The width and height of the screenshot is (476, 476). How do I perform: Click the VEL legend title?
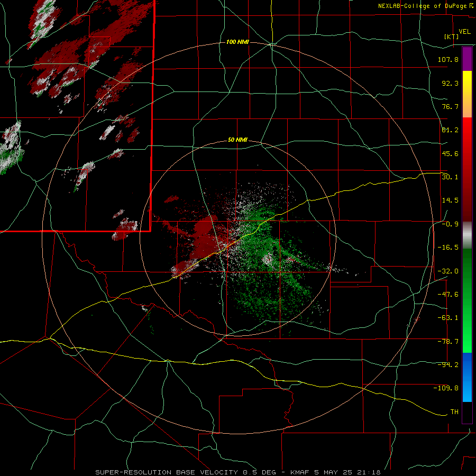[464, 32]
